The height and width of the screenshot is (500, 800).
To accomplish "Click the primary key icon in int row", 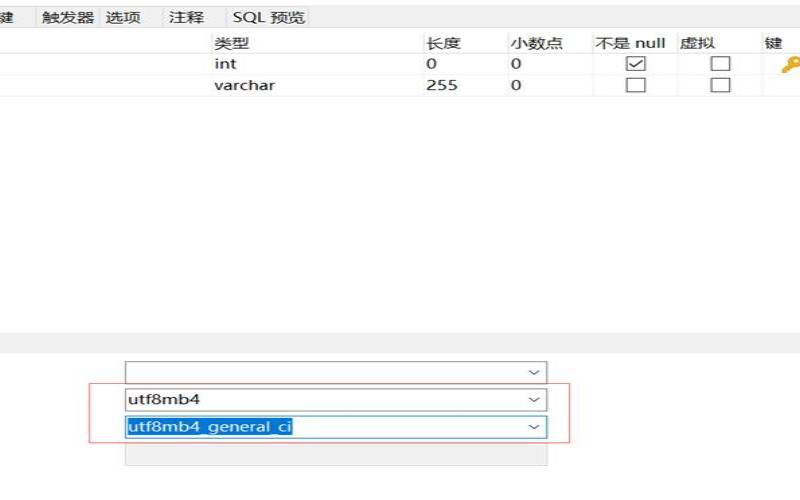I will [790, 65].
